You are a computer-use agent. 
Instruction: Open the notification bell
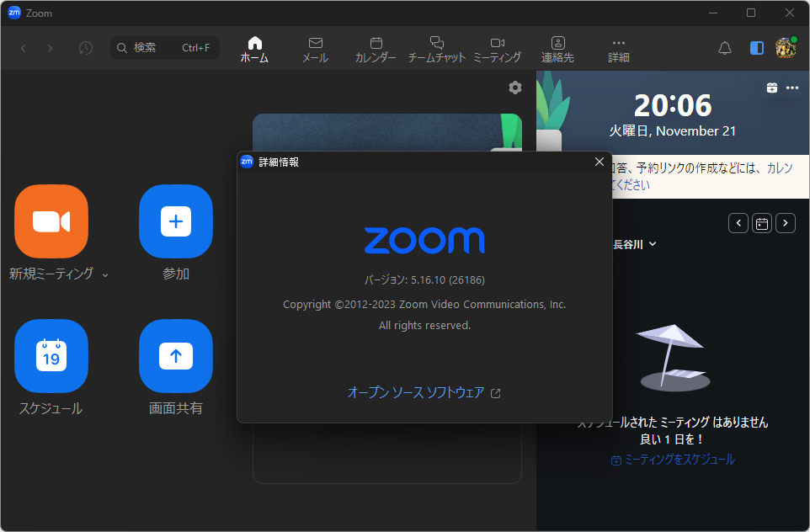pyautogui.click(x=725, y=48)
